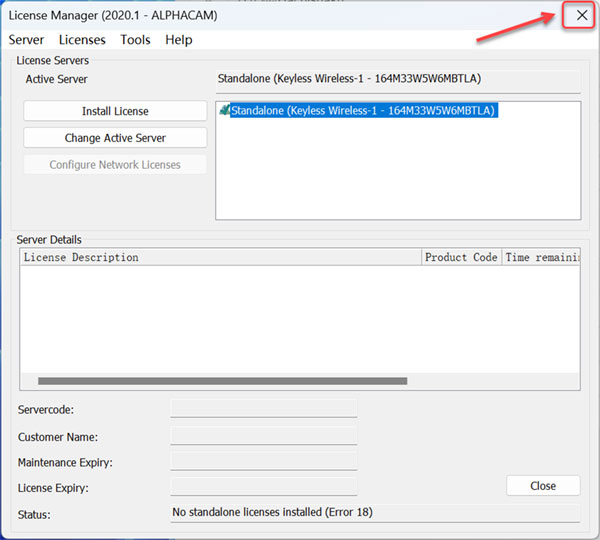This screenshot has width=600, height=540.
Task: Select the Standalone Keyless Wireless-1 server entry
Action: point(364,111)
